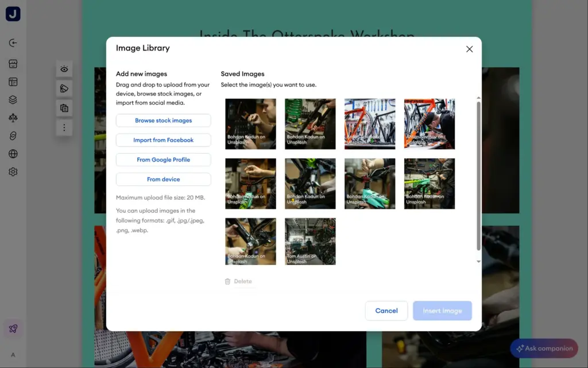Toggle the eye preview toolbar icon

tap(64, 69)
